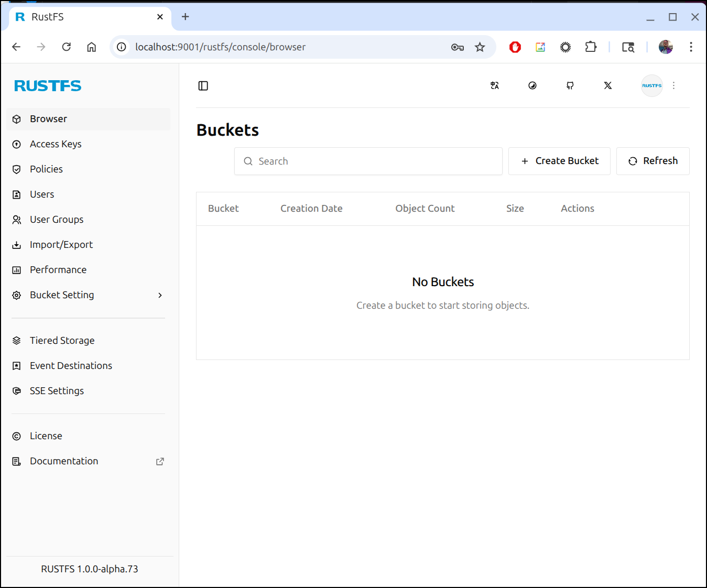The width and height of the screenshot is (707, 588).
Task: Open Chrome browser menu three dots
Action: (x=691, y=47)
